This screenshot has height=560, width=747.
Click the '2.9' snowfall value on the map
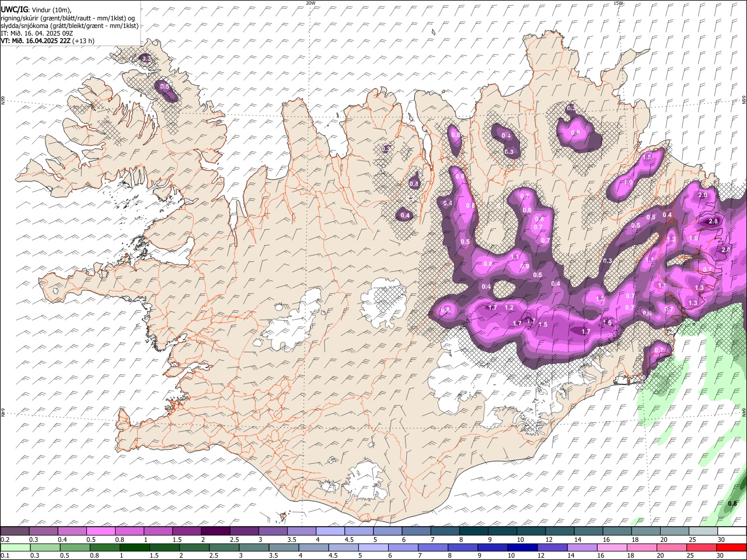tap(703, 195)
